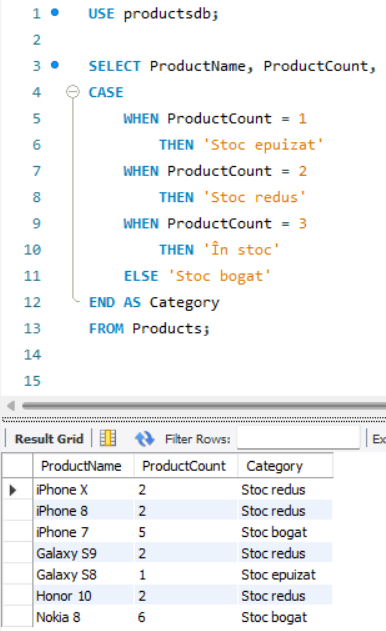
Task: Place cursor on 'FROM Products;' line
Action: pos(149,328)
